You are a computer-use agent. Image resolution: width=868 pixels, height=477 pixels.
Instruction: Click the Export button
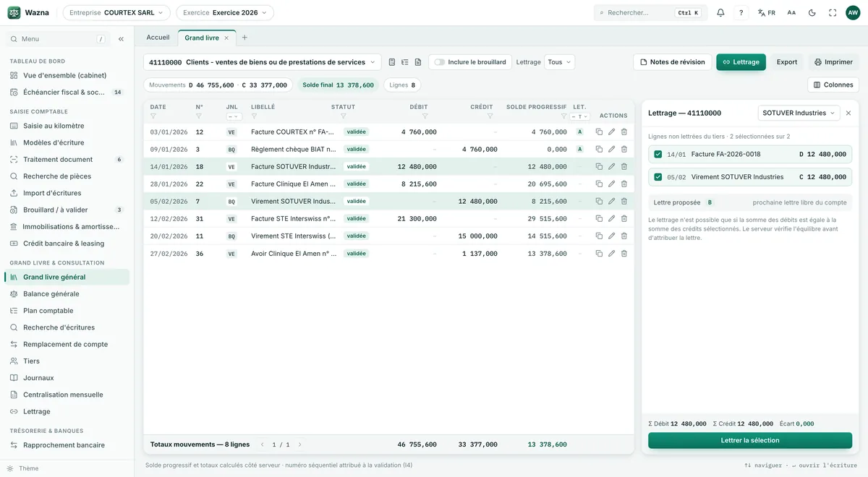click(x=787, y=62)
